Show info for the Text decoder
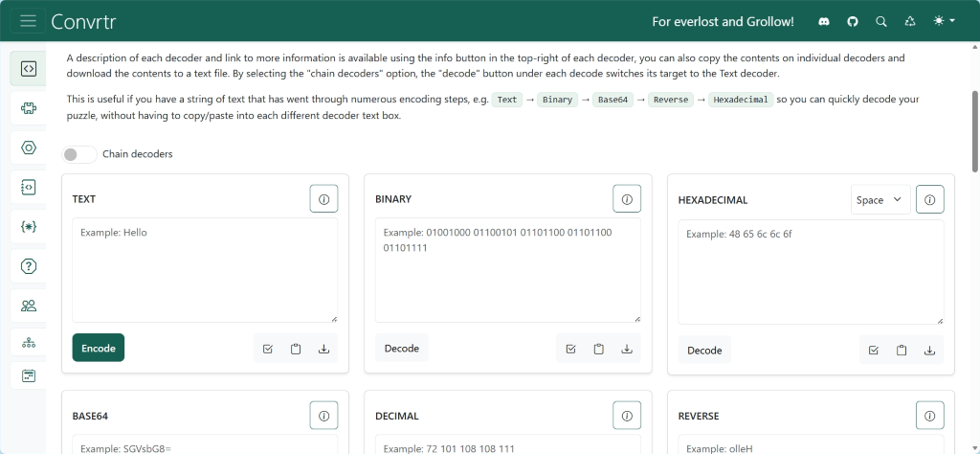 [x=323, y=199]
